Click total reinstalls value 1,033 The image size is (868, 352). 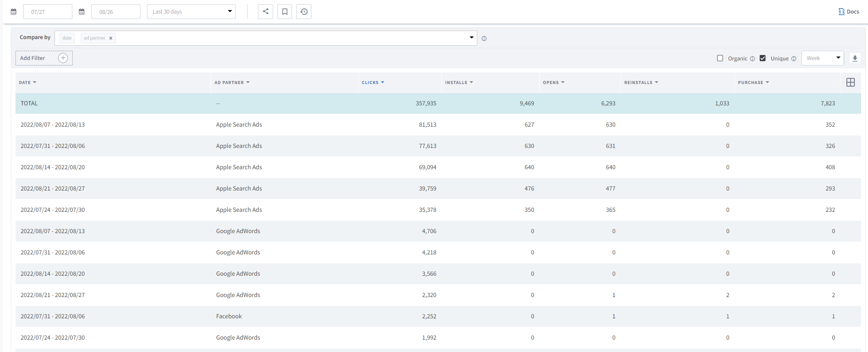click(x=722, y=103)
